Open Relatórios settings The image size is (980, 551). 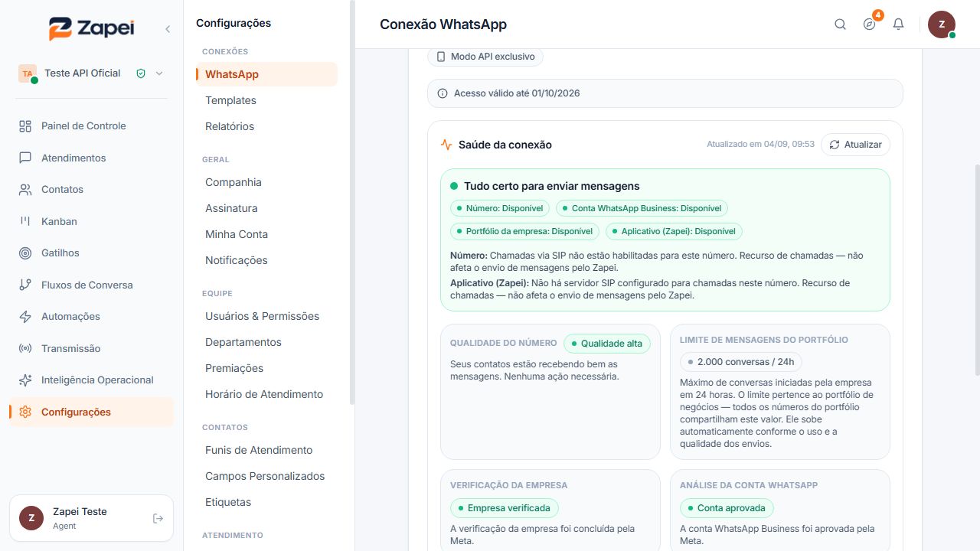(266, 126)
